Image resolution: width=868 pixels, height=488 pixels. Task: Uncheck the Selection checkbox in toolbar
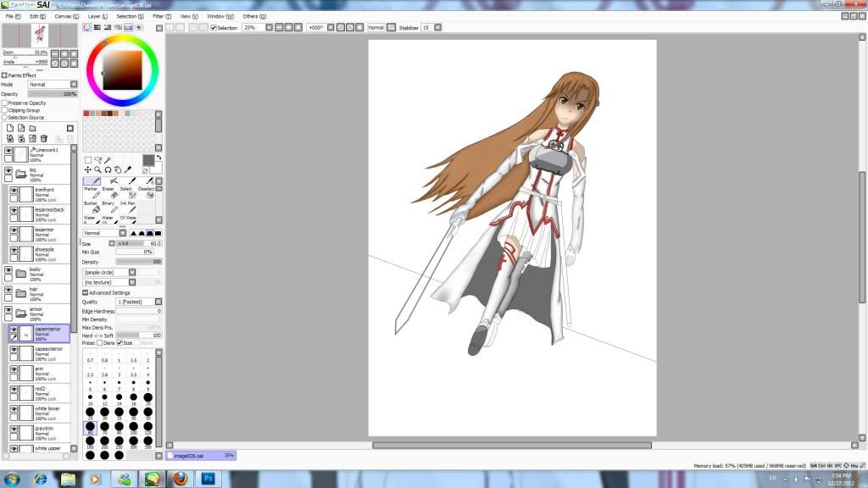(214, 28)
